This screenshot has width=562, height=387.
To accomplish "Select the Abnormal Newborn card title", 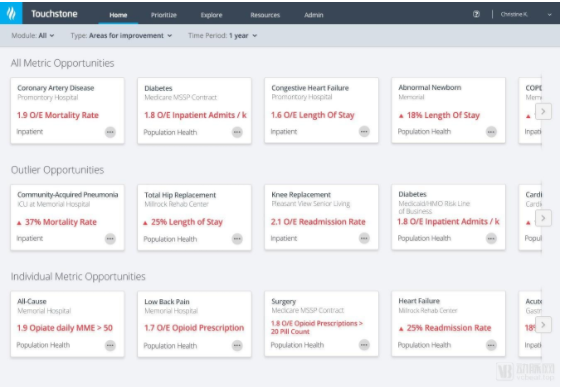I will click(430, 87).
